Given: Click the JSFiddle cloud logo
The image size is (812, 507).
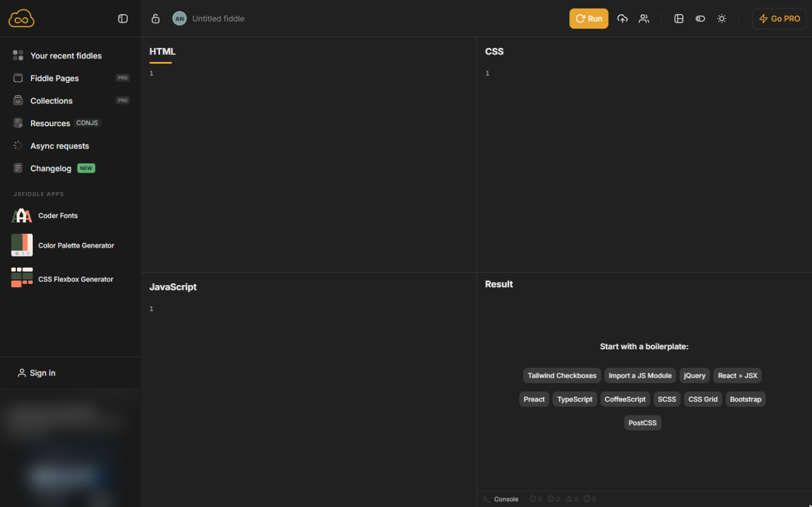Looking at the screenshot, I should pos(22,19).
